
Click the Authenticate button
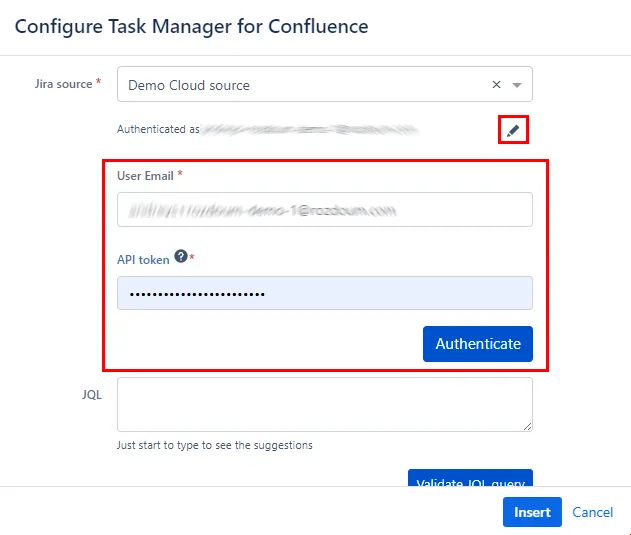click(478, 344)
